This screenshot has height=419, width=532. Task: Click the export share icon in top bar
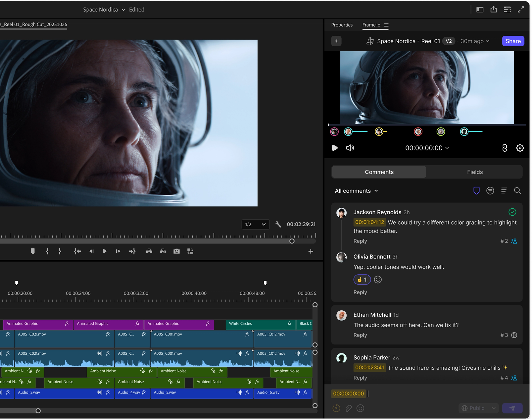(x=493, y=10)
